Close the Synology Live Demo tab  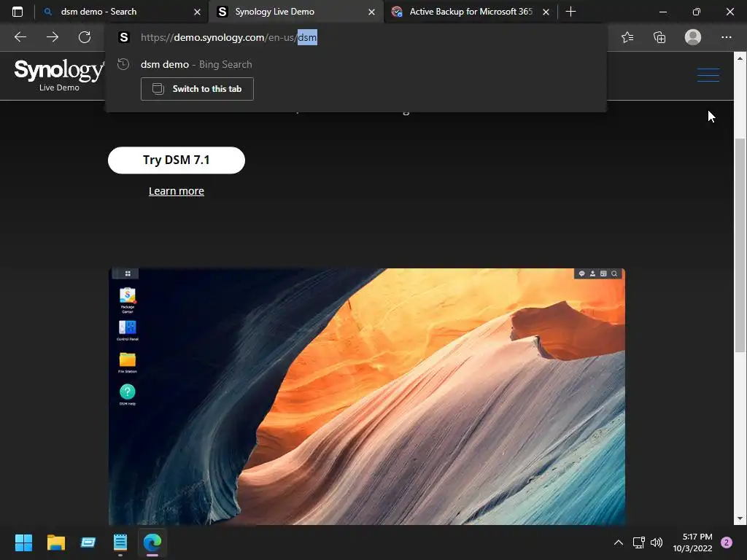(x=371, y=12)
